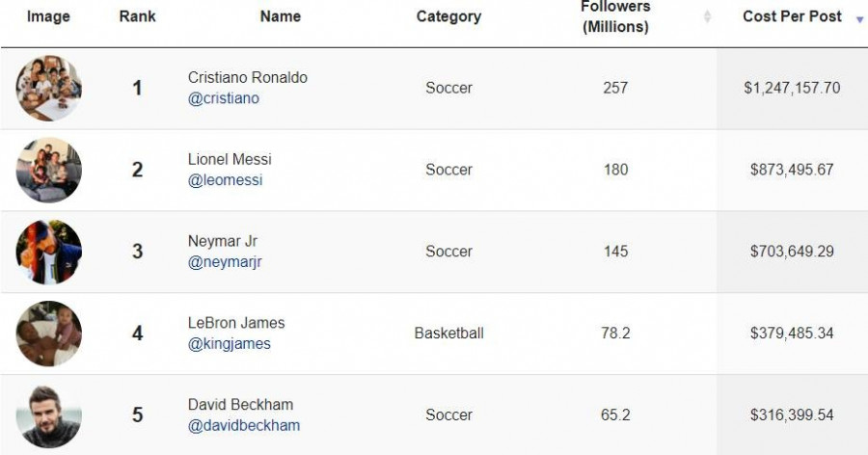Click the Name column header
Viewport: 868px width, 455px height.
[x=281, y=16]
